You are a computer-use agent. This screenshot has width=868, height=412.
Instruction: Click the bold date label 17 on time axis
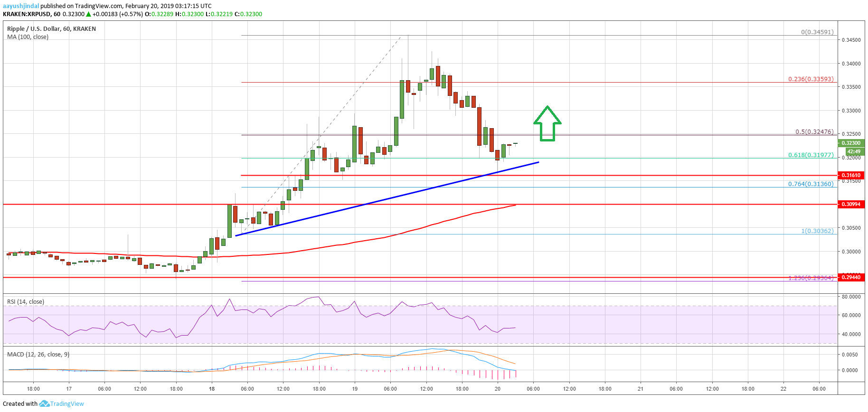[x=69, y=389]
